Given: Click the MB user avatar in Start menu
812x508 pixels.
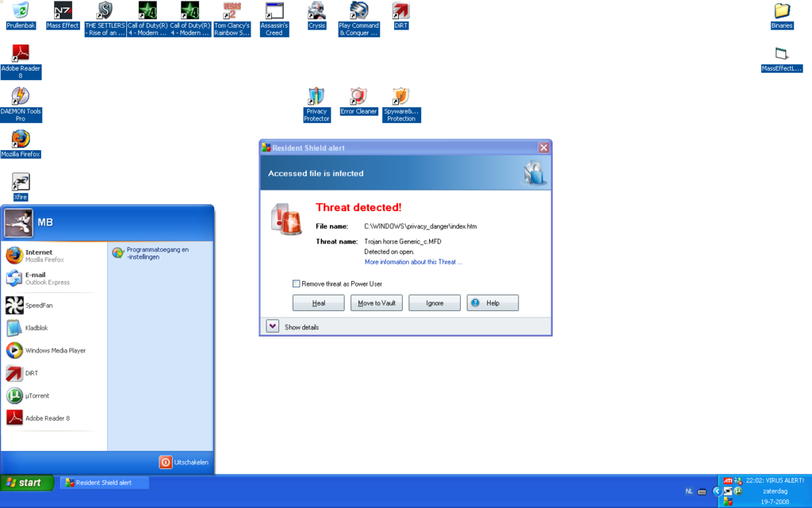Looking at the screenshot, I should tap(19, 223).
